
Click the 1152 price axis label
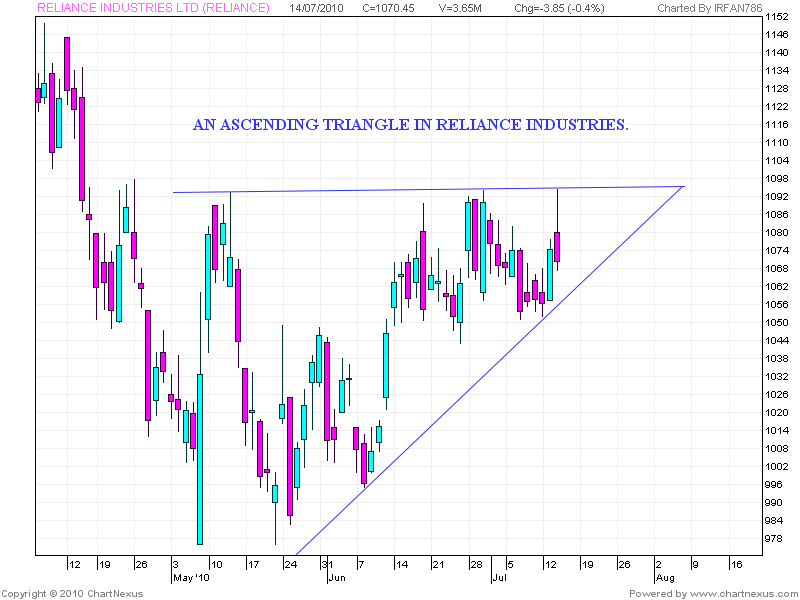click(777, 17)
